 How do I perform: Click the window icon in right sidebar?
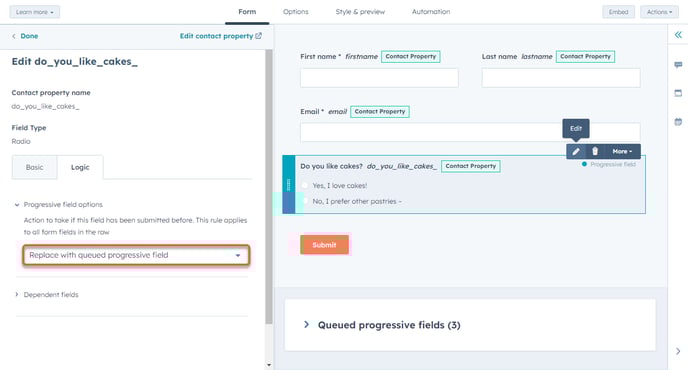point(678,93)
